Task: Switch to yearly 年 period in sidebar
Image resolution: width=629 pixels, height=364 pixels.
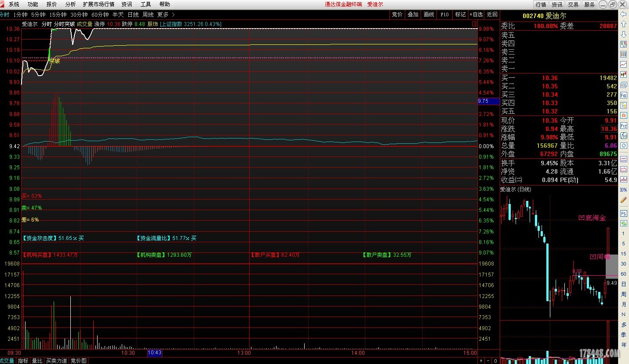Action: [623, 345]
